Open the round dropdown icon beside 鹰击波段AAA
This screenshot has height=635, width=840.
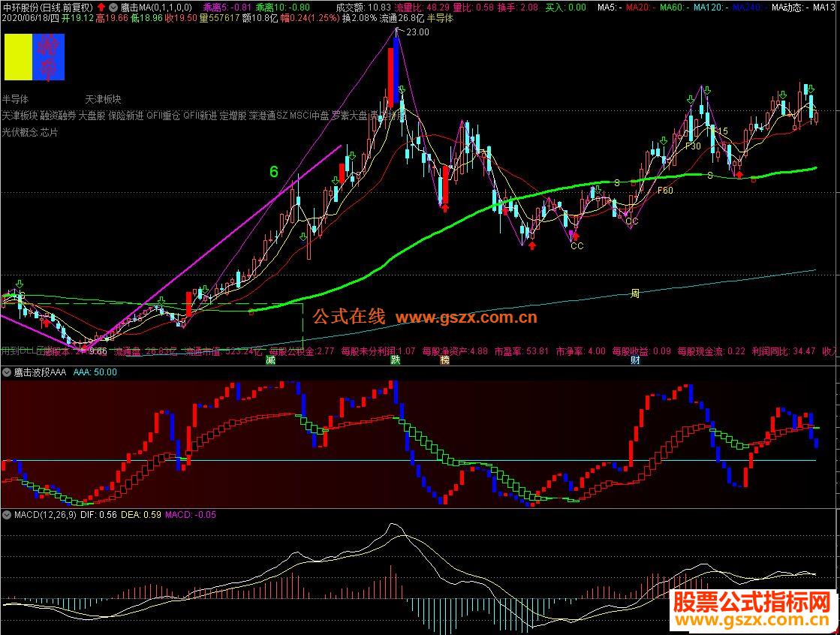pos(7,372)
